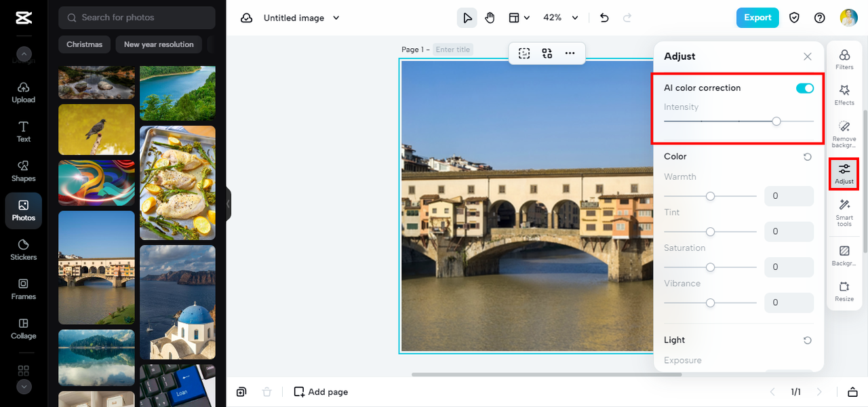The height and width of the screenshot is (407, 868).
Task: Open the Text panel
Action: click(x=23, y=132)
